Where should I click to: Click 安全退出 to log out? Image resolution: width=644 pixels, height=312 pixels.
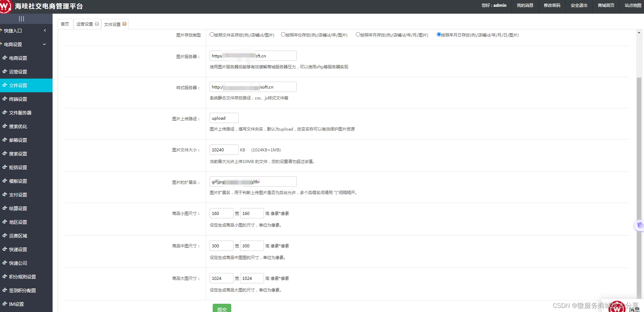coord(579,5)
